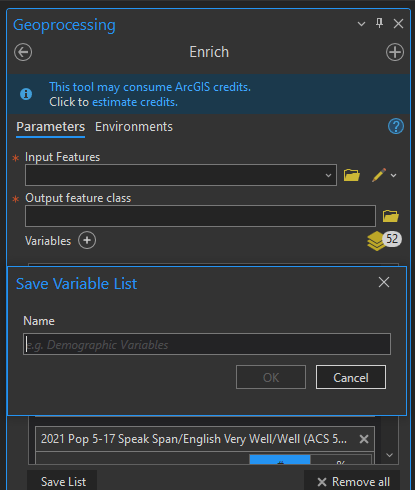Click the Name text field
The width and height of the screenshot is (415, 490).
click(x=207, y=344)
